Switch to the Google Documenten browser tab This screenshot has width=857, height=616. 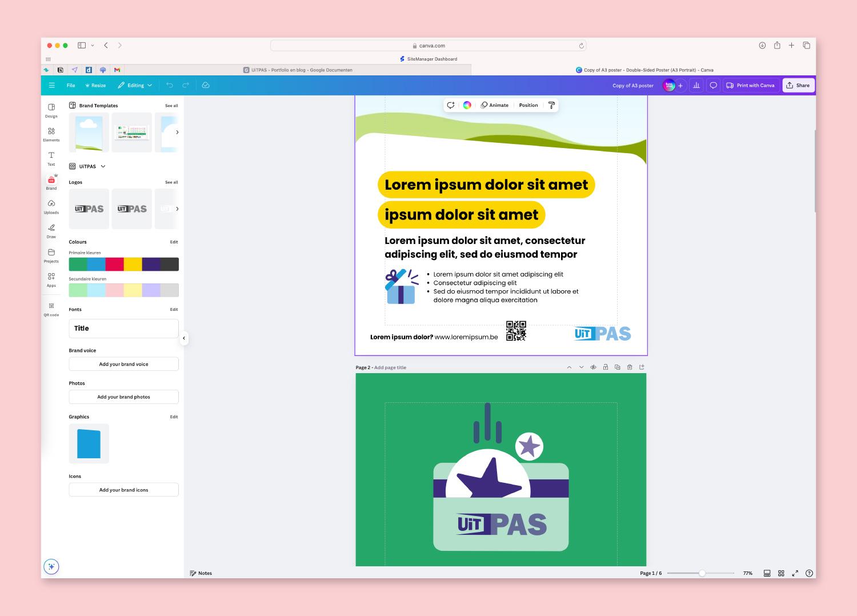[298, 70]
